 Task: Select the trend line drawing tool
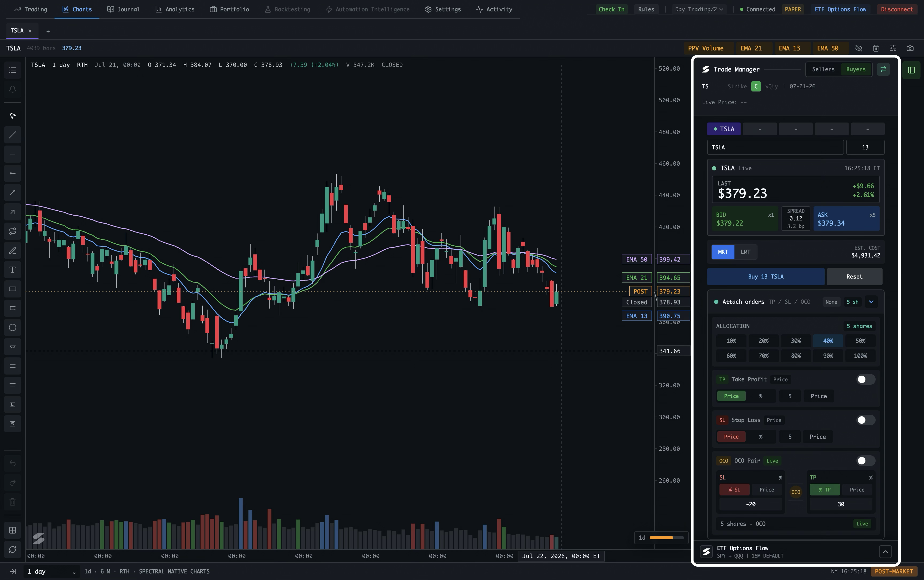(x=13, y=135)
